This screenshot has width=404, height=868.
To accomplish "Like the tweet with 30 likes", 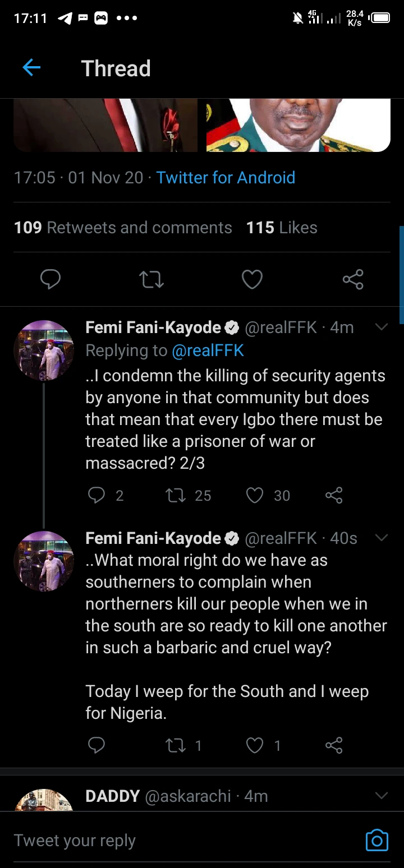I will tap(255, 495).
